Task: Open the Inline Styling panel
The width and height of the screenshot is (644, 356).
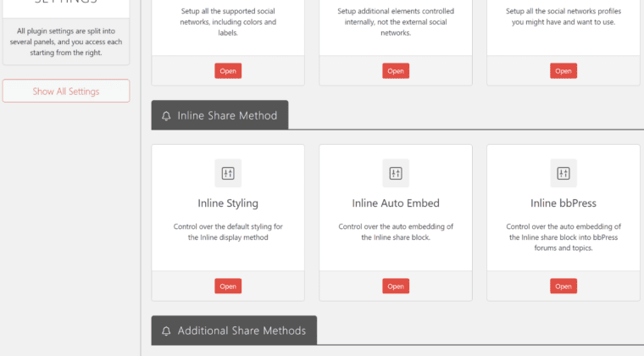Action: [x=228, y=286]
